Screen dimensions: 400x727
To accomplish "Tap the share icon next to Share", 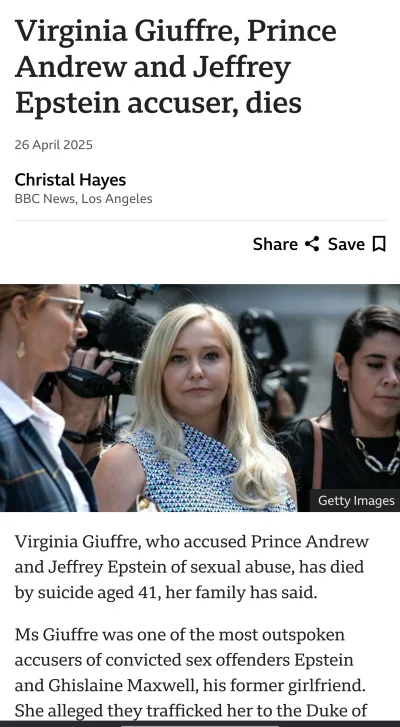I will click(312, 244).
